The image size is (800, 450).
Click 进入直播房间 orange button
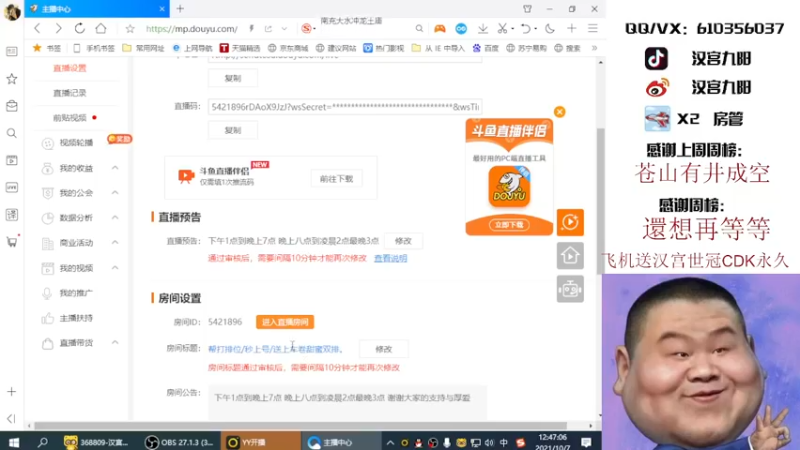tap(285, 322)
